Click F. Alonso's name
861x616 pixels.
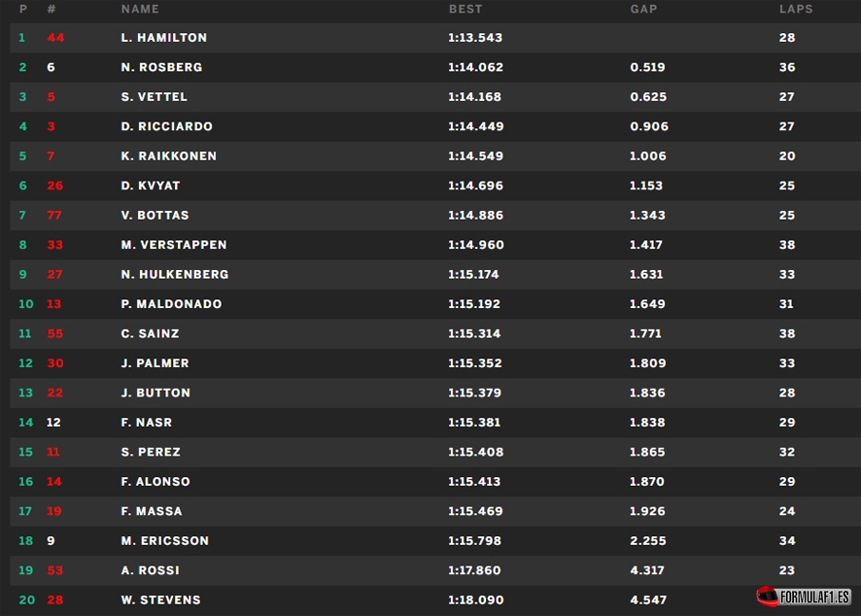tap(155, 482)
